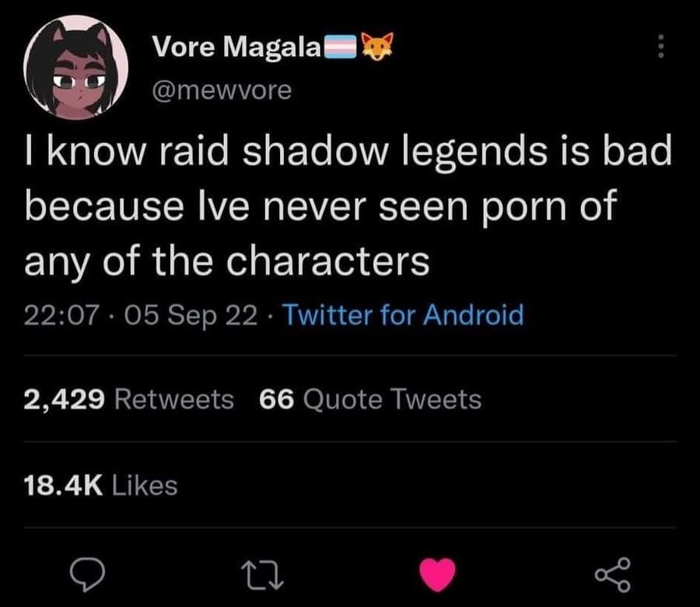Click the 2,429 retweet count number

point(65,399)
